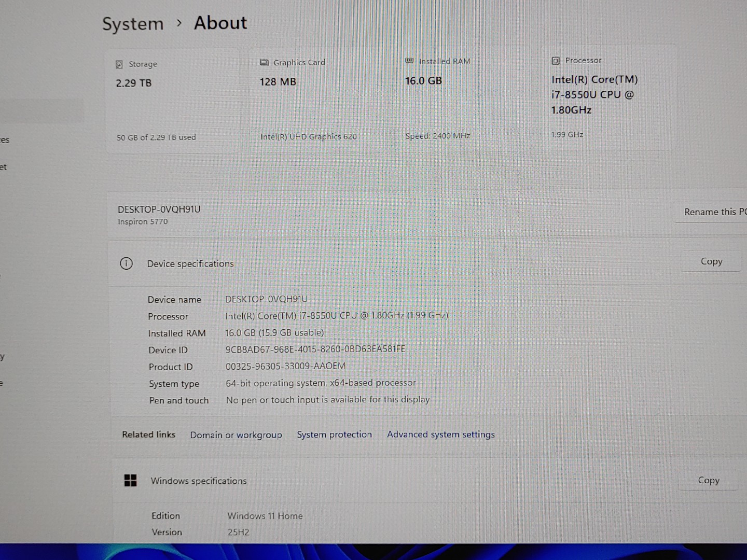Copy the Windows specifications

tap(708, 480)
